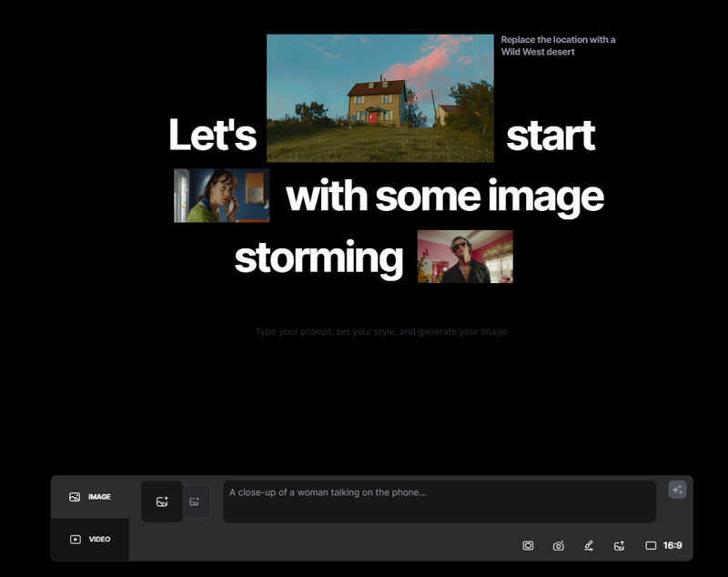The width and height of the screenshot is (728, 577).
Task: Click the man in sunglasses thumbnail
Action: [x=465, y=257]
